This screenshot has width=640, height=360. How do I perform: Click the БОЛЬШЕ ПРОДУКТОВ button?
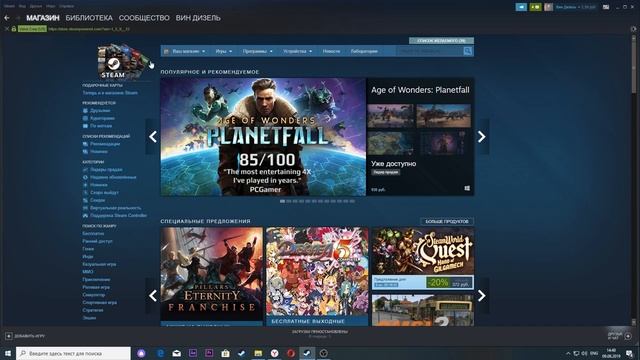pos(447,221)
